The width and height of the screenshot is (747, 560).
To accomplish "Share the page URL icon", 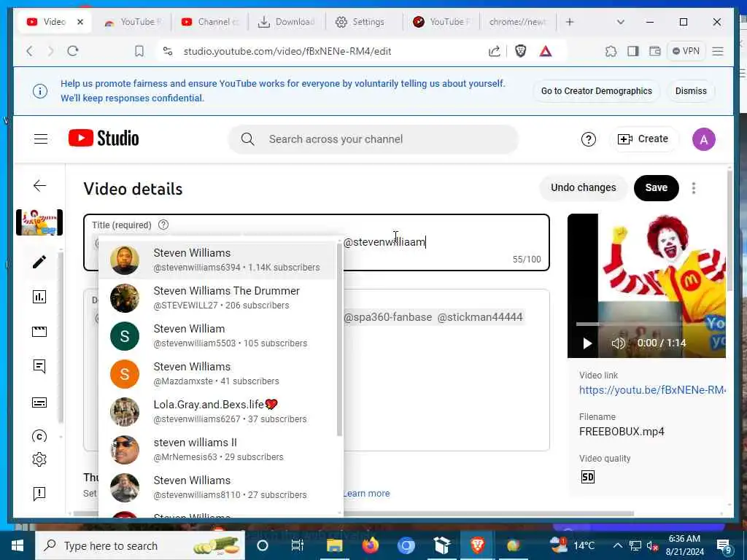I will [x=495, y=51].
